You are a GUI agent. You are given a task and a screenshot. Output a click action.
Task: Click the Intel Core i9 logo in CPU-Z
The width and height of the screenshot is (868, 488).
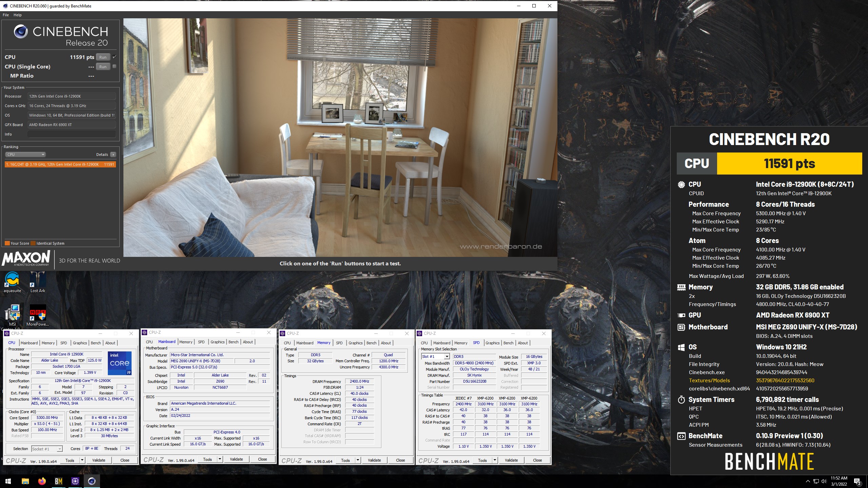pyautogui.click(x=120, y=363)
